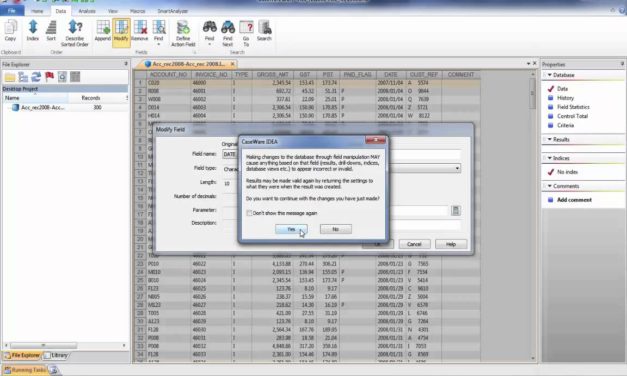Switch to the Macros ribbon tab
The height and width of the screenshot is (376, 627).
[x=138, y=11]
